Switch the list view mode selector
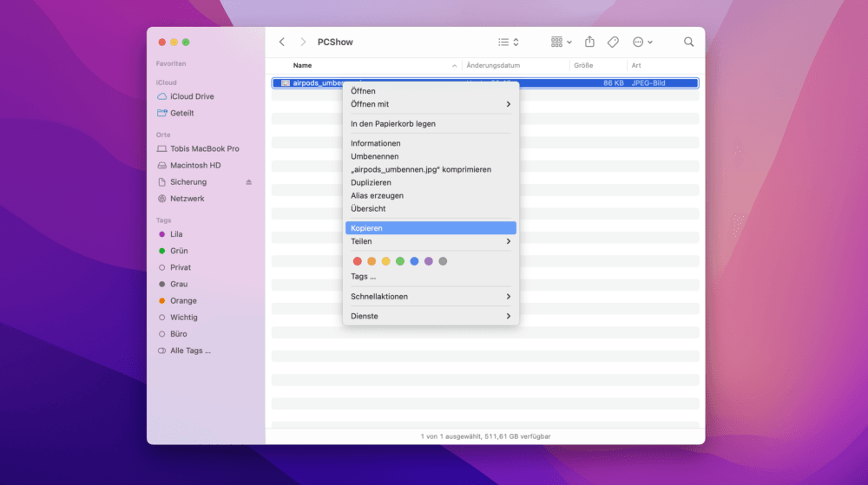The image size is (868, 485). point(508,42)
